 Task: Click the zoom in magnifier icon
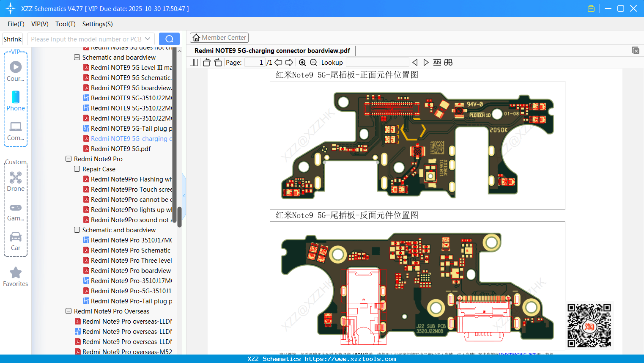point(302,62)
